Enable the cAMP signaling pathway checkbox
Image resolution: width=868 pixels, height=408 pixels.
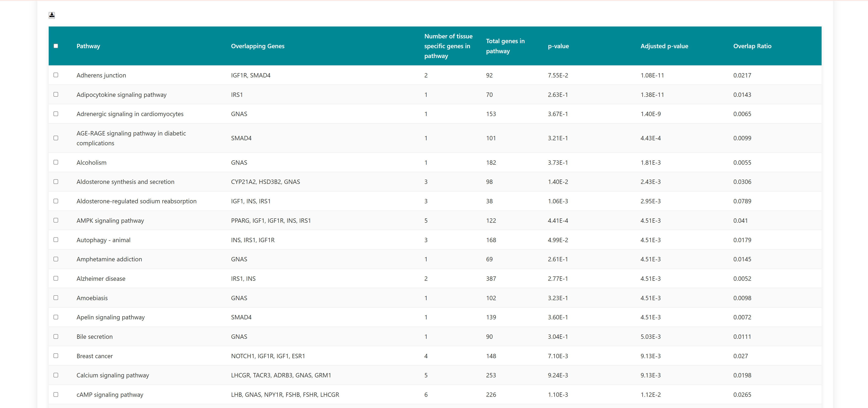coord(56,395)
